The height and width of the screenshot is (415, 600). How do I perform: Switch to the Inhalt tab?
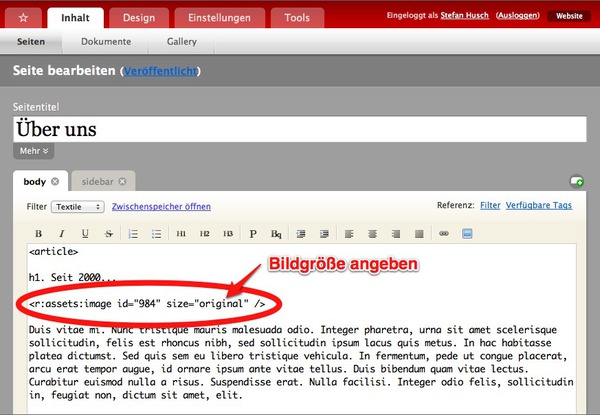75,18
